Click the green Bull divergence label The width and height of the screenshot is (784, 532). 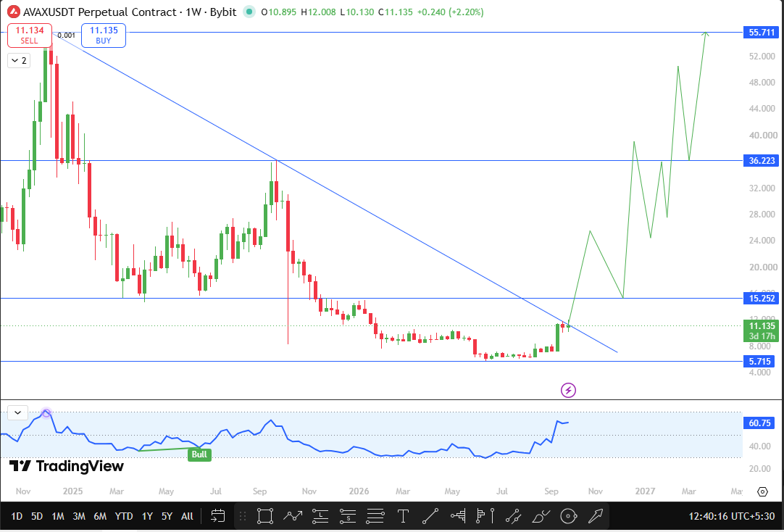pos(199,454)
